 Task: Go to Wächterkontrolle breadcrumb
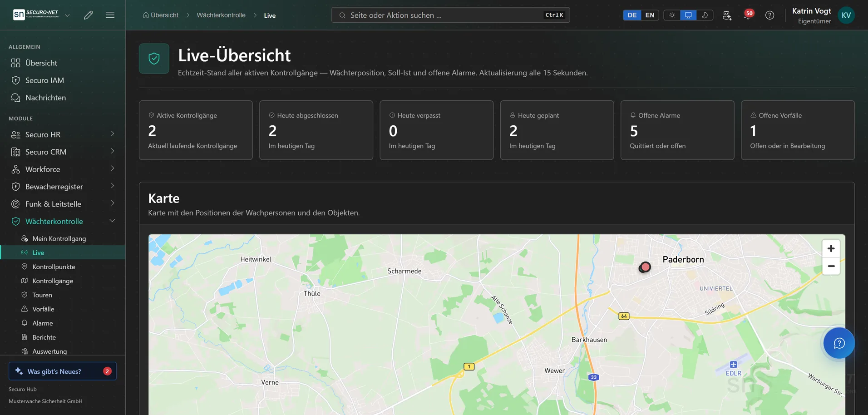point(221,15)
